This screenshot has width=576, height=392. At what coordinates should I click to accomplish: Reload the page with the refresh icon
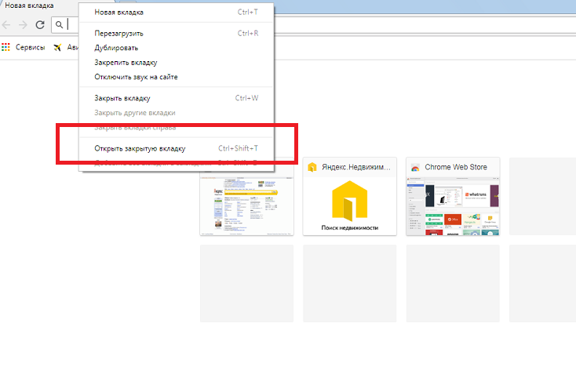(x=40, y=25)
